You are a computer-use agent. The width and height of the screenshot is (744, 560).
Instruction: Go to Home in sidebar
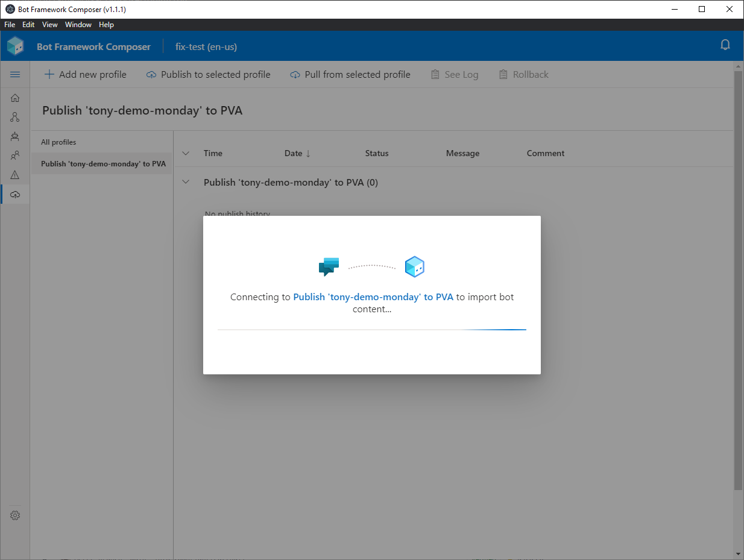(x=15, y=98)
